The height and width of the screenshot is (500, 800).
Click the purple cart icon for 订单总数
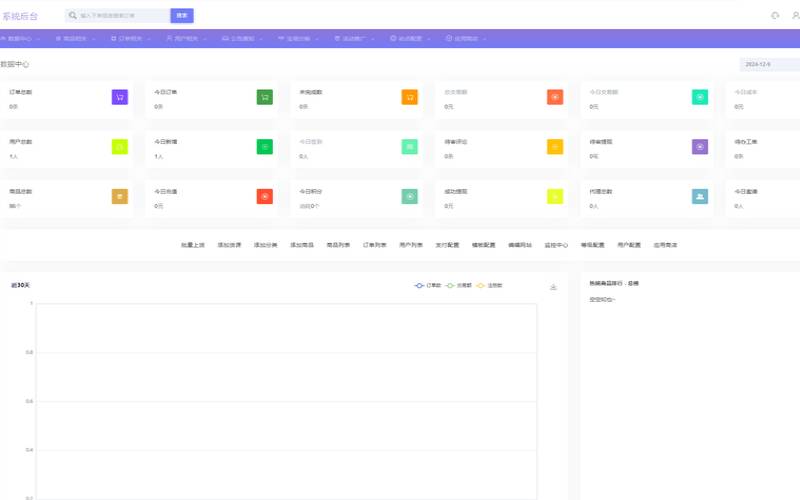click(x=120, y=97)
